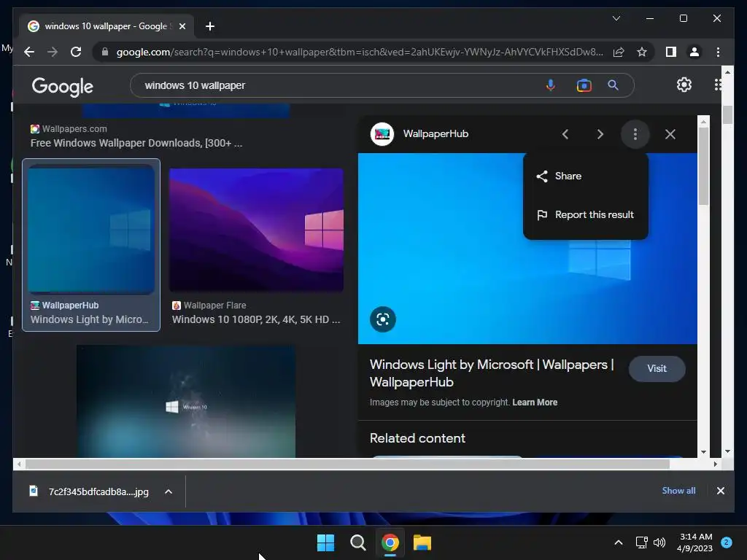Select Wallpaper Flare purple wallpaper thumbnail
The width and height of the screenshot is (747, 560).
click(x=256, y=230)
